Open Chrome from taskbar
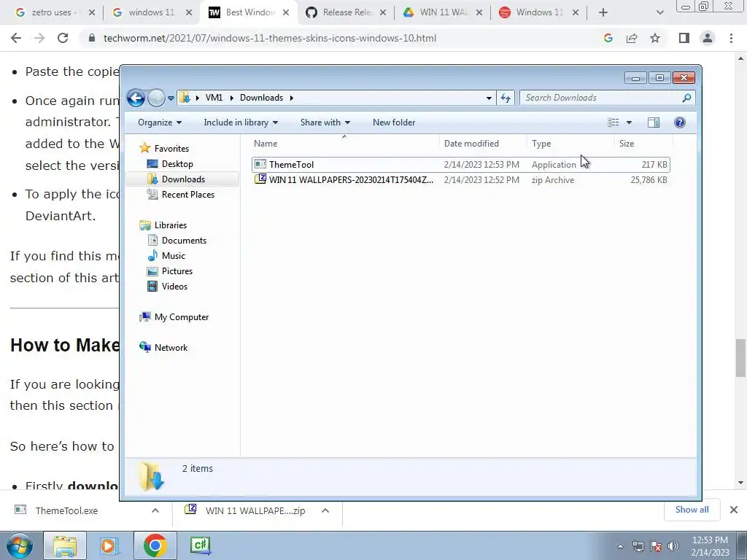 tap(155, 545)
